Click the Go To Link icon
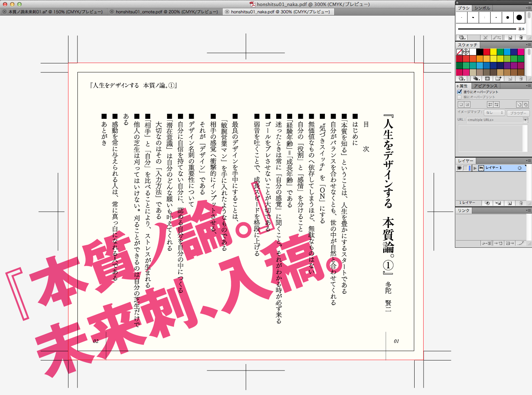This screenshot has height=395, width=532. [499, 243]
